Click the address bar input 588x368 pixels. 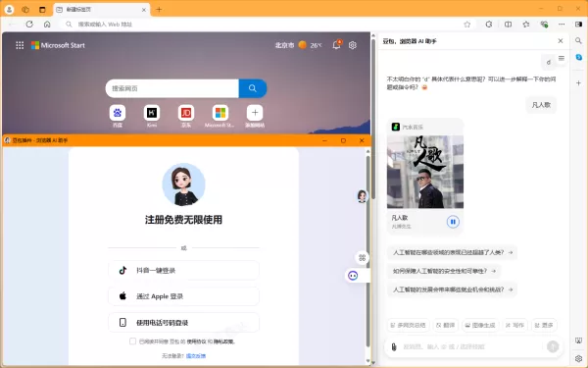point(263,24)
